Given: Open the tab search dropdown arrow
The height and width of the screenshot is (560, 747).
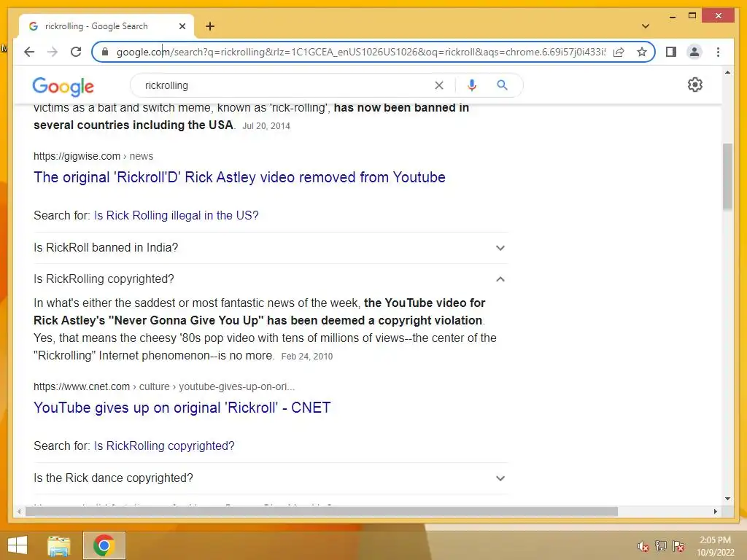Looking at the screenshot, I should 645,26.
